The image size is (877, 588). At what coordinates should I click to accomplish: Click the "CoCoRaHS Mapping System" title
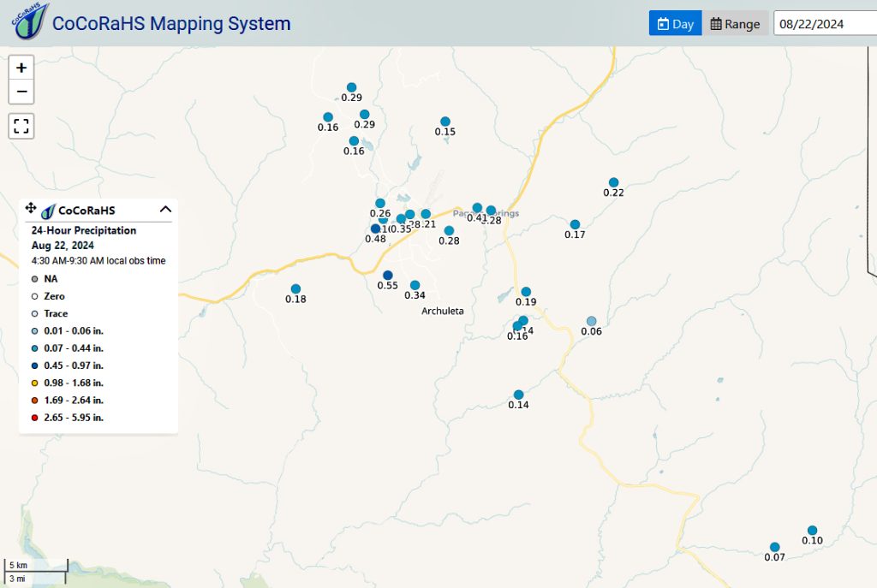coord(171,23)
